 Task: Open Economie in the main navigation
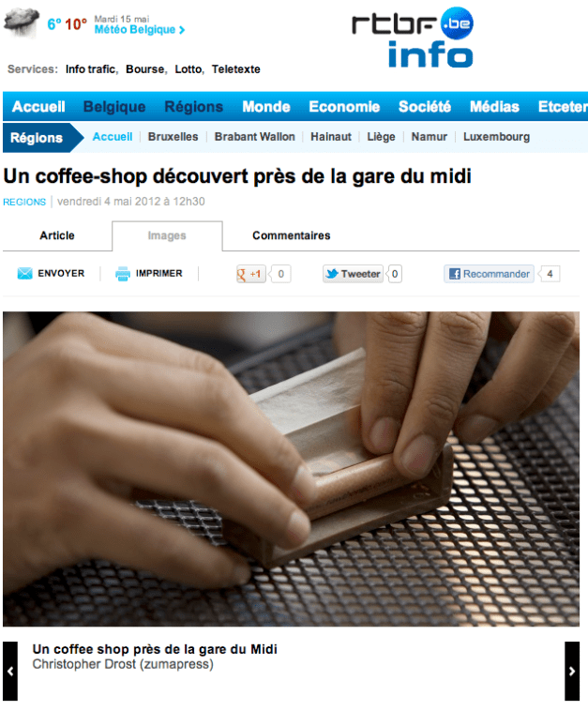click(x=344, y=107)
